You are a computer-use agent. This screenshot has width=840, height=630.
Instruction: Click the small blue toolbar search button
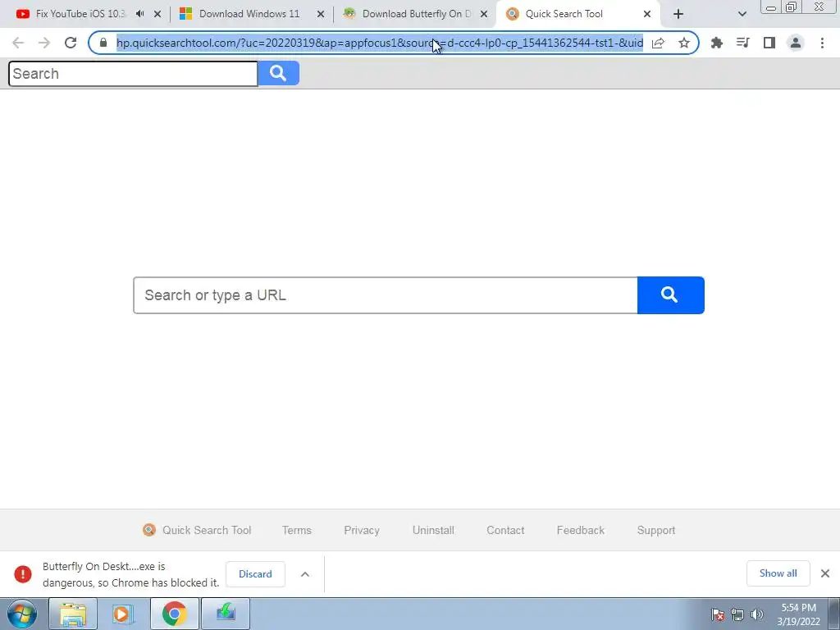(x=278, y=73)
